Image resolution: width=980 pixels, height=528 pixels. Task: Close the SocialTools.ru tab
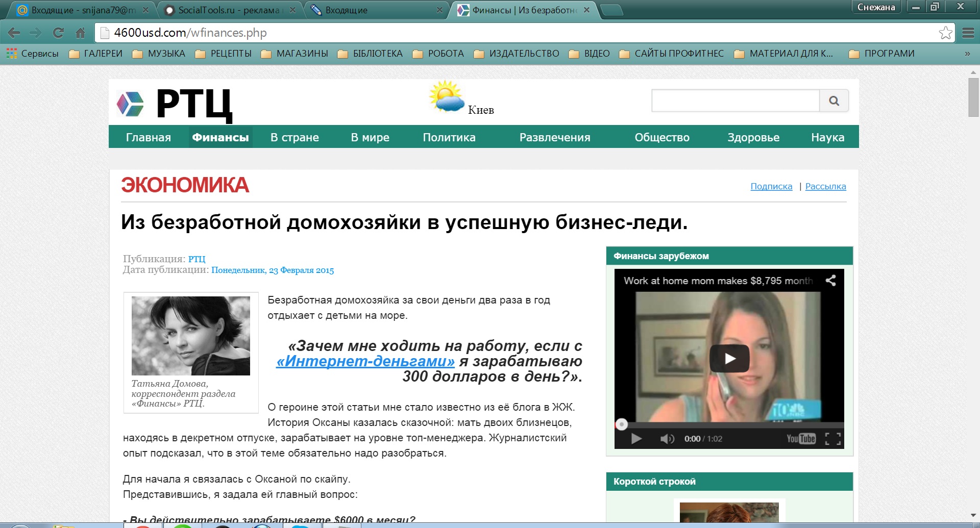292,10
